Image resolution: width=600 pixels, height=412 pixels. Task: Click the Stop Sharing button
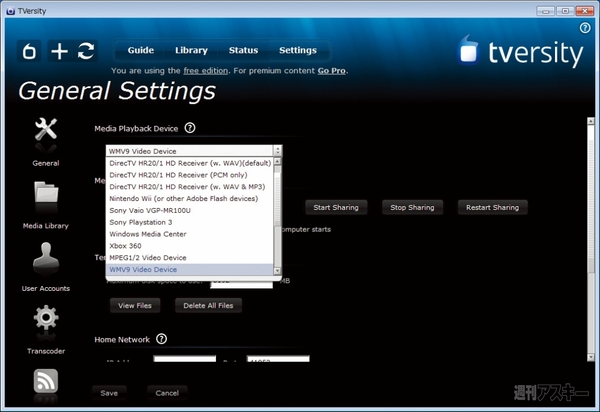(x=412, y=207)
